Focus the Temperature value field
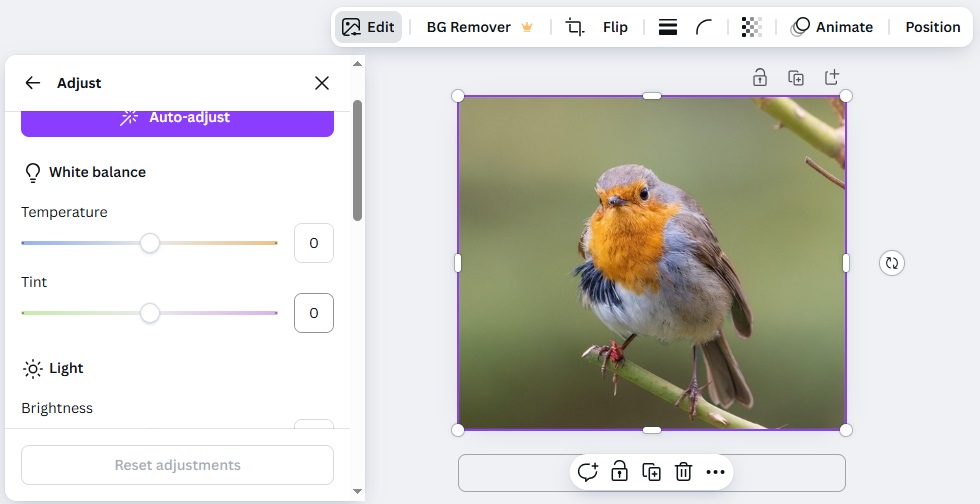980x504 pixels. (314, 243)
